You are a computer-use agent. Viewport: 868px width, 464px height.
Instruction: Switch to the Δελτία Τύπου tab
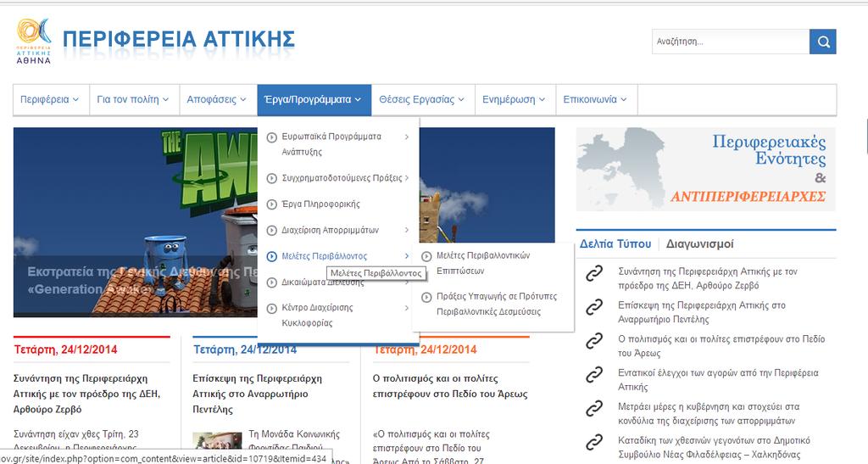(615, 244)
